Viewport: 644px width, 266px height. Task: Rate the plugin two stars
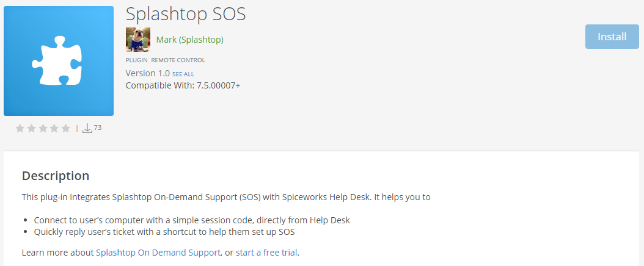click(31, 128)
